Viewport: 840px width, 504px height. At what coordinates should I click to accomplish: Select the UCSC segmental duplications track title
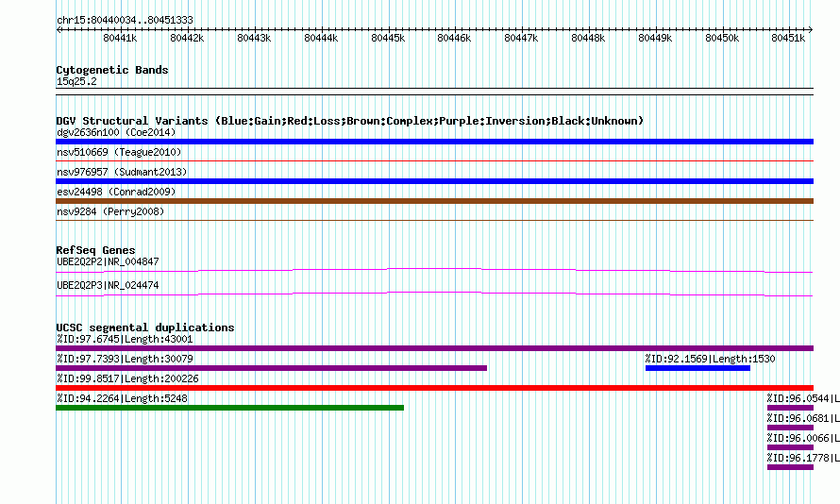pyautogui.click(x=145, y=328)
